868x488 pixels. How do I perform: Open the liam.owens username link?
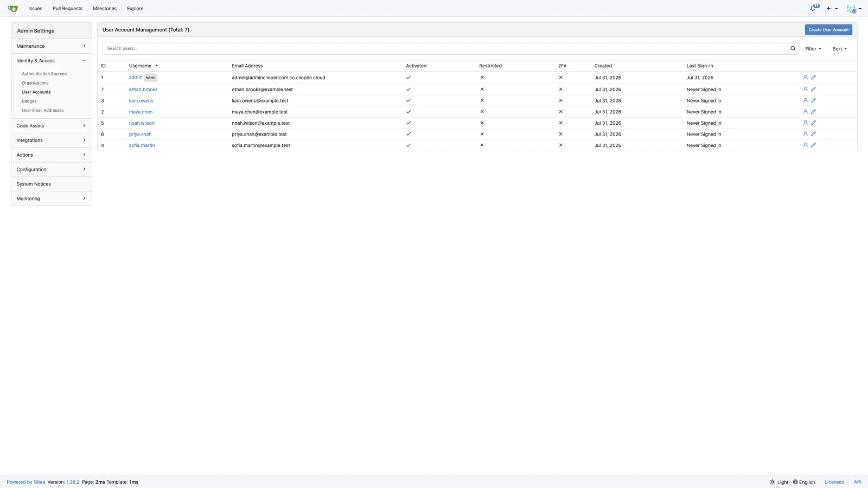tap(141, 101)
